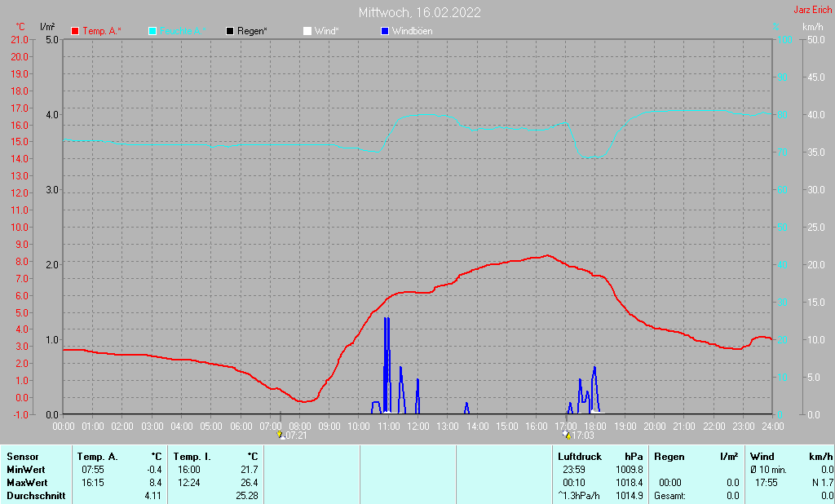Click the average pressure '1014.9'

(x=630, y=496)
